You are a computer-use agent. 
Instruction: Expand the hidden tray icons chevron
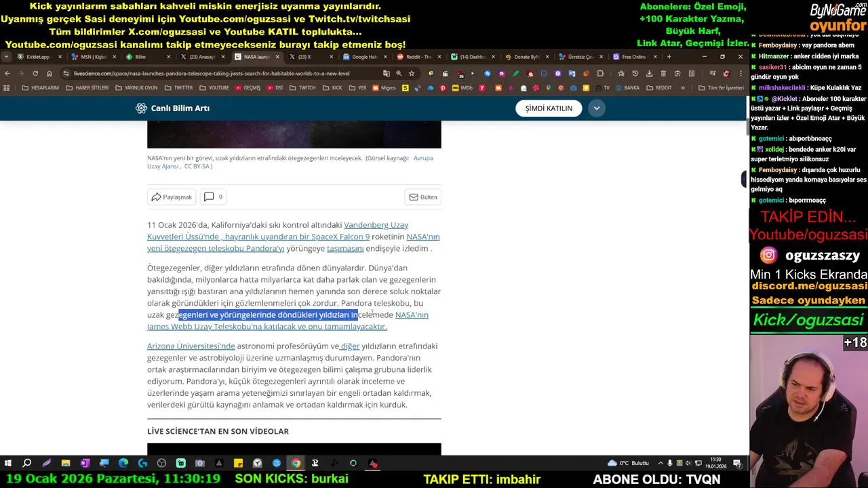point(660,464)
